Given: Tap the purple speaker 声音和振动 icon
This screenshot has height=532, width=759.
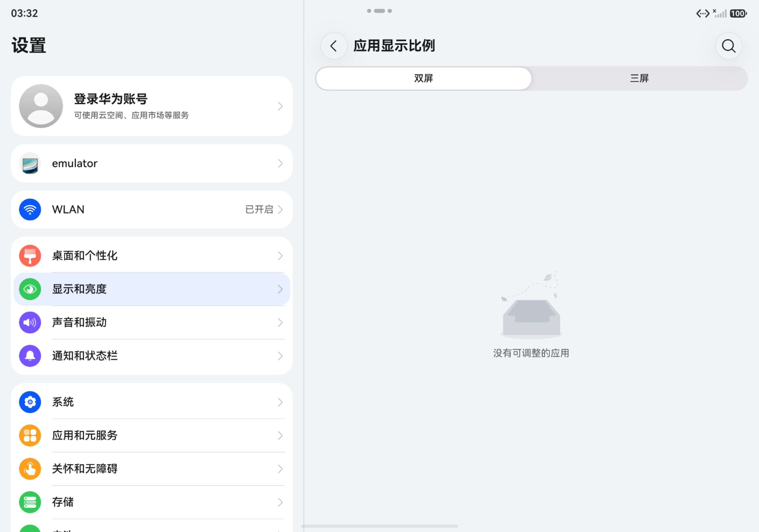Looking at the screenshot, I should pyautogui.click(x=30, y=322).
